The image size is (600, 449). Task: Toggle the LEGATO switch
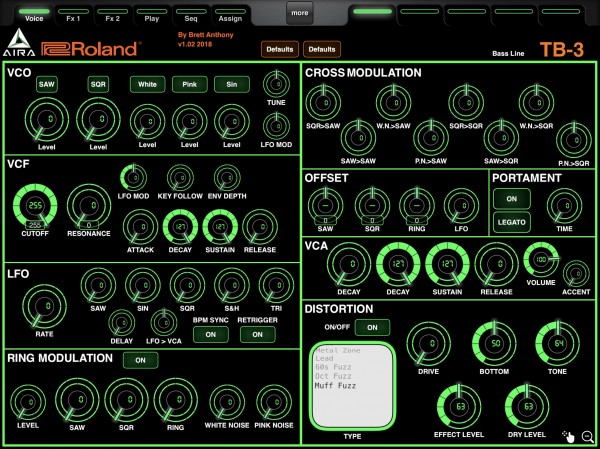(512, 222)
